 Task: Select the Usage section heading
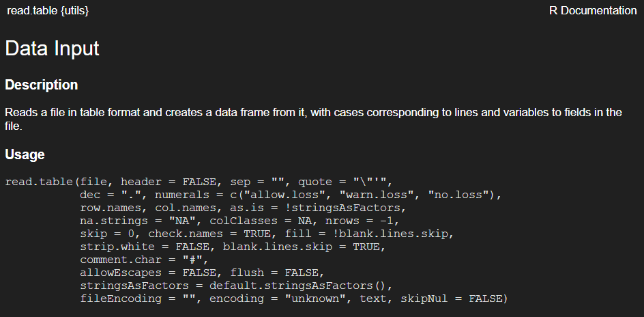[x=25, y=154]
